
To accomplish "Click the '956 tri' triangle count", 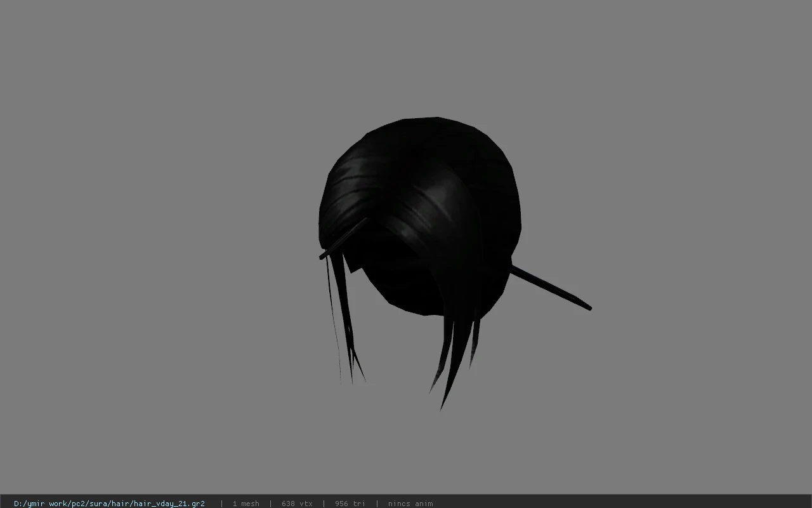I will (x=350, y=504).
